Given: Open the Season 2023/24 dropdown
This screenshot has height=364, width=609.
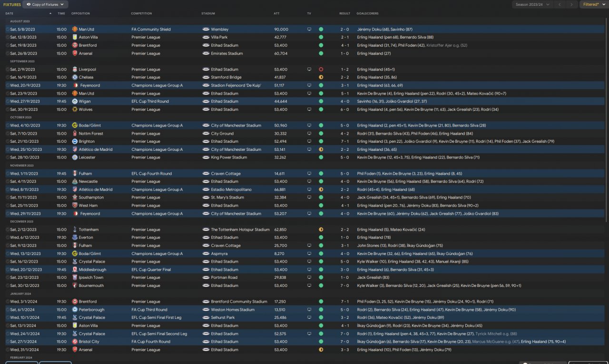Looking at the screenshot, I should (x=533, y=4).
